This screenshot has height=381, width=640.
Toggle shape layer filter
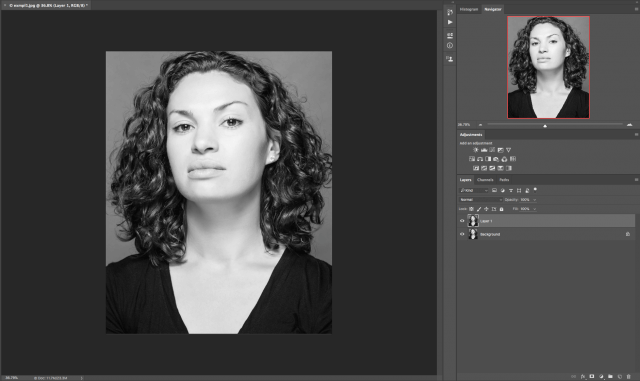click(x=519, y=190)
